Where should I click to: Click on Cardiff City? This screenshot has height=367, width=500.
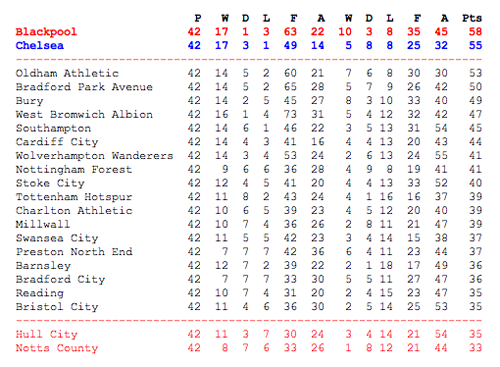click(57, 142)
